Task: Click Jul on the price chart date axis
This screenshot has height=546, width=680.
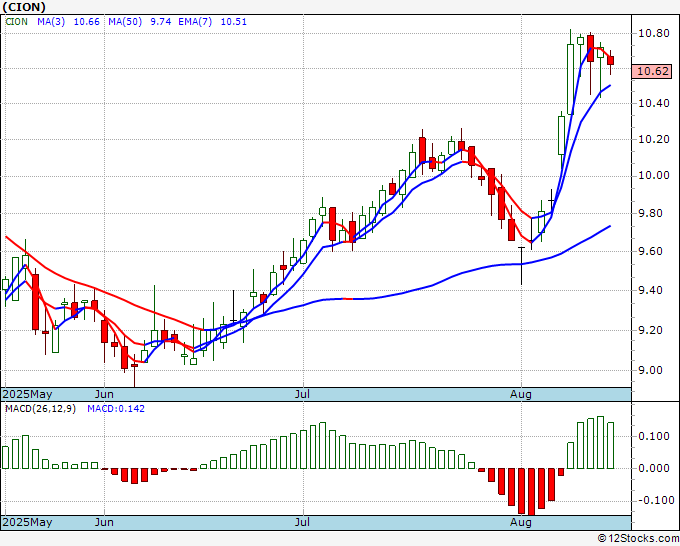Action: (302, 394)
